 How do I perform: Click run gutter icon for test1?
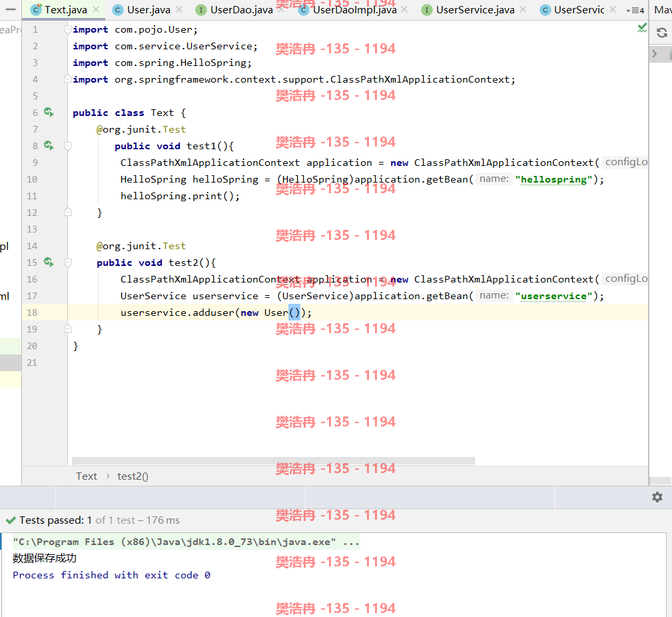coord(49,146)
